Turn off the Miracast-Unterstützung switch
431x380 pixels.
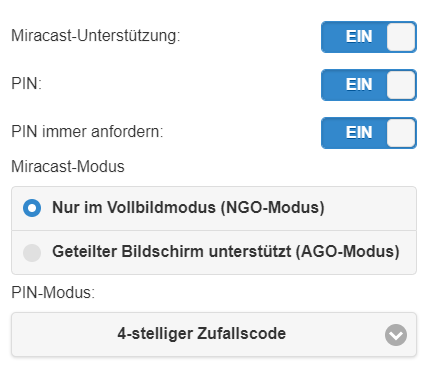369,37
